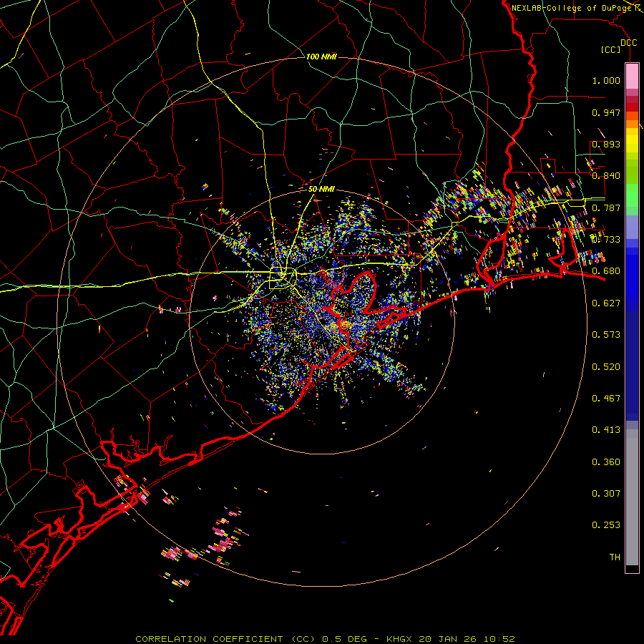Image resolution: width=644 pixels, height=644 pixels.
Task: Click the 1.000 scale value
Action: [x=606, y=81]
